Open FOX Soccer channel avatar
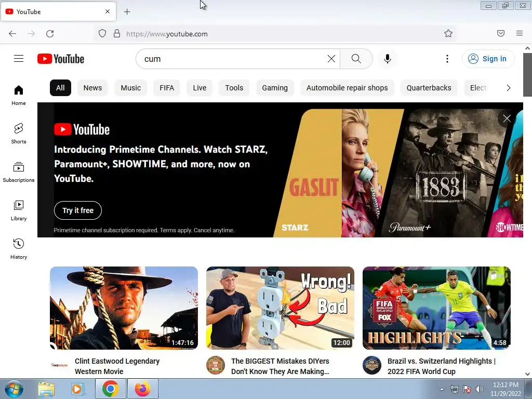Viewport: 532px width, 399px height. (x=372, y=365)
